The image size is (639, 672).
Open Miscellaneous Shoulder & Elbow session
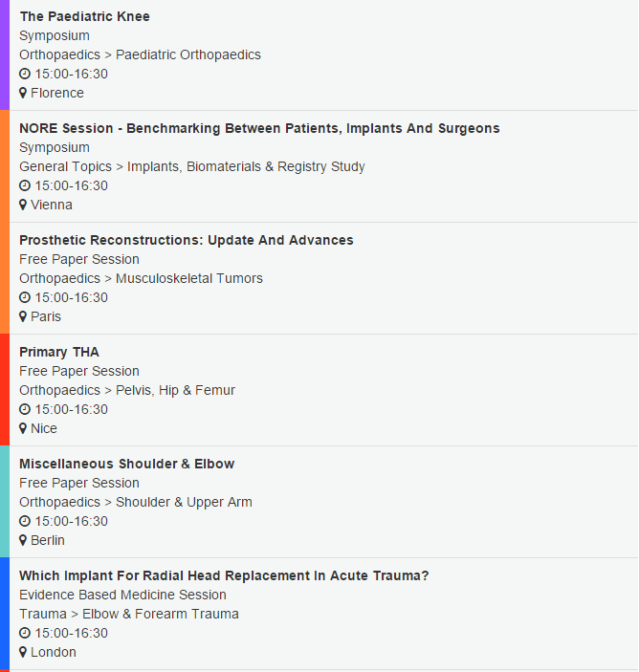[127, 464]
